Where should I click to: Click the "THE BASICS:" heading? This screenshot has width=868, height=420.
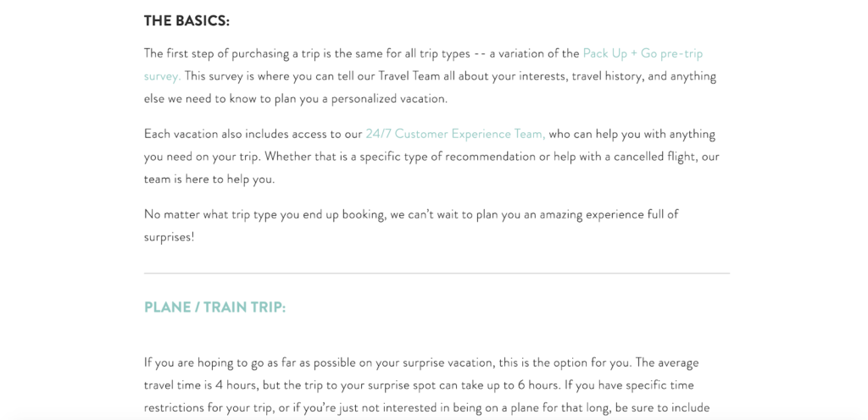(186, 20)
